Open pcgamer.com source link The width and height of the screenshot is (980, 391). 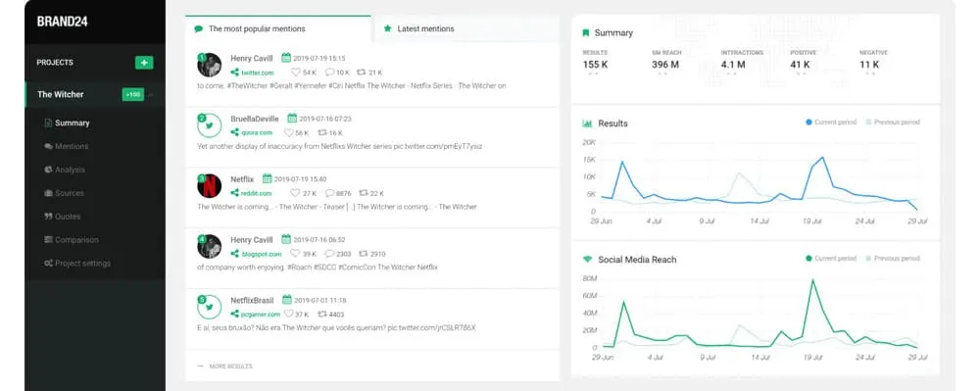tap(261, 315)
